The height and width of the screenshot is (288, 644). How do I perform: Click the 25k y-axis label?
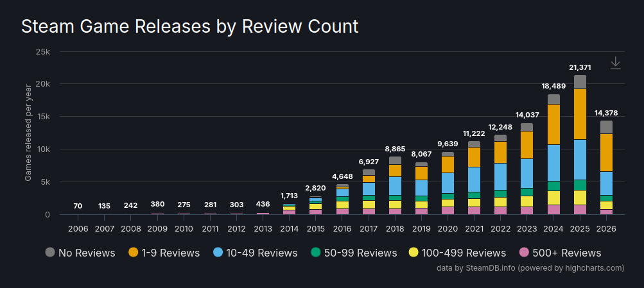pos(43,52)
